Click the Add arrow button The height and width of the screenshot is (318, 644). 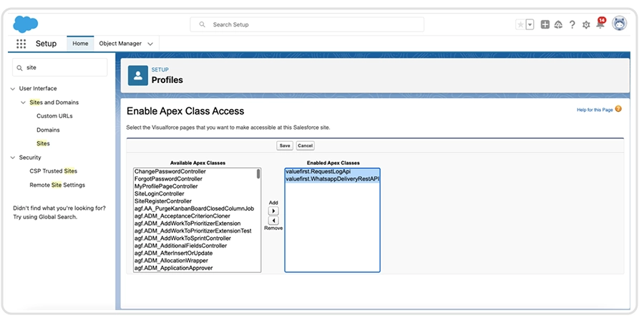pyautogui.click(x=273, y=211)
